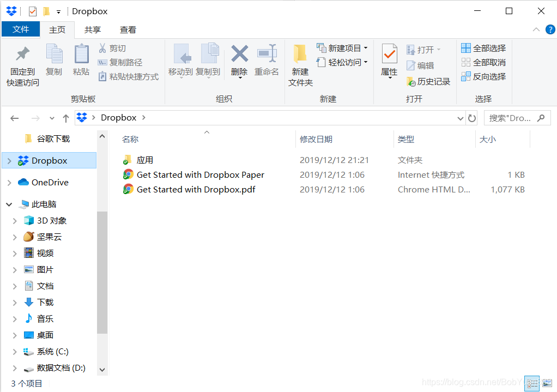Viewport: 557px width, 392px height.
Task: Switch to the View (查看) tab
Action: click(x=128, y=30)
